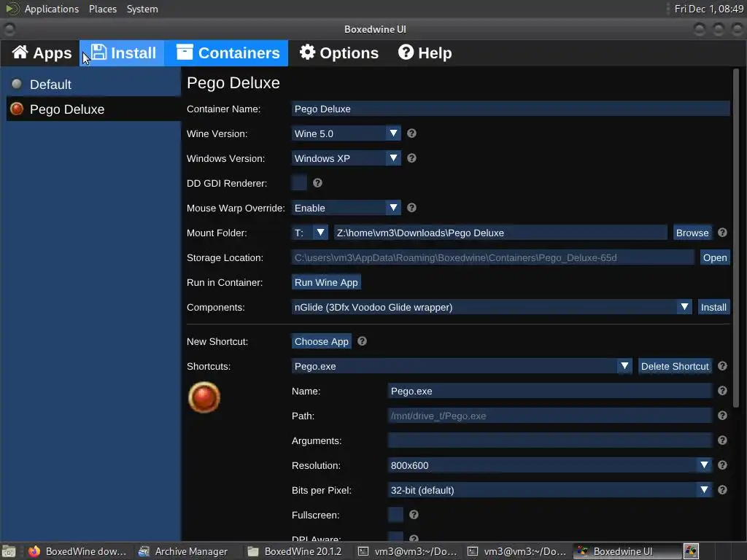Open the System menu
747x560 pixels.
142,9
